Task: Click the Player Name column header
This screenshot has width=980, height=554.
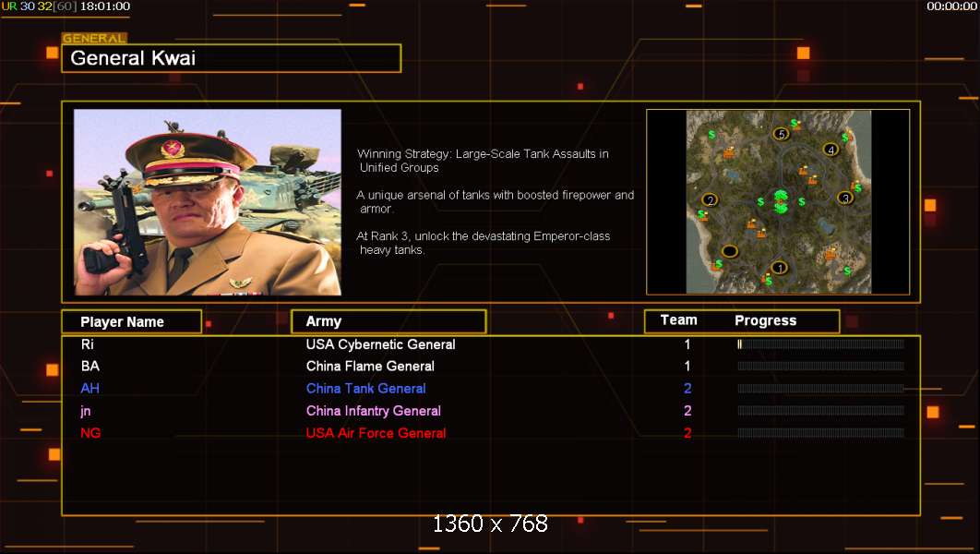Action: click(132, 322)
